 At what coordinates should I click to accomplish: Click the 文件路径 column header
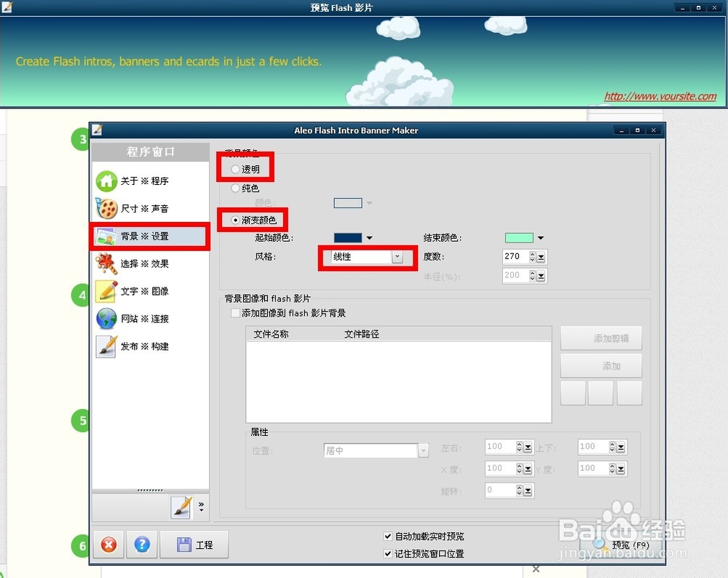coord(361,334)
